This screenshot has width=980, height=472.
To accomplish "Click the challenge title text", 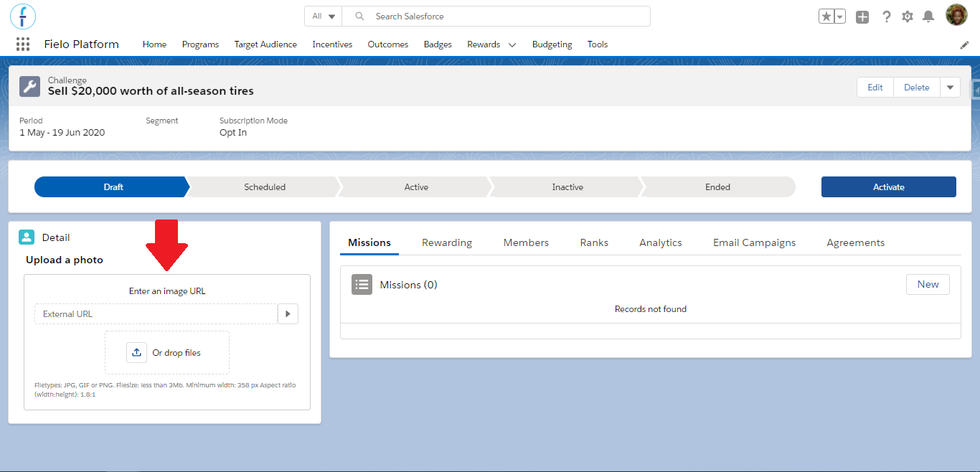I will [x=151, y=91].
